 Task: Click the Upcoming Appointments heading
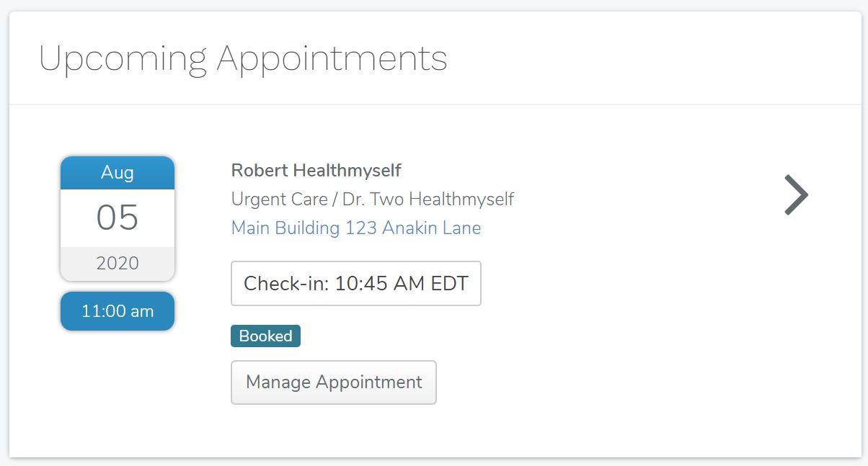click(x=244, y=58)
